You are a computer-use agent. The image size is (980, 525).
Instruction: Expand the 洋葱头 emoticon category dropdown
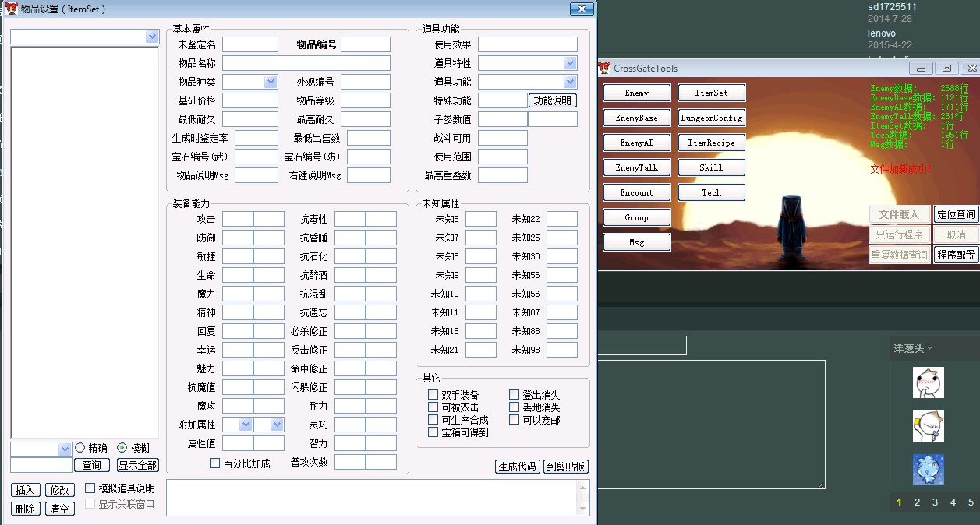pos(929,348)
